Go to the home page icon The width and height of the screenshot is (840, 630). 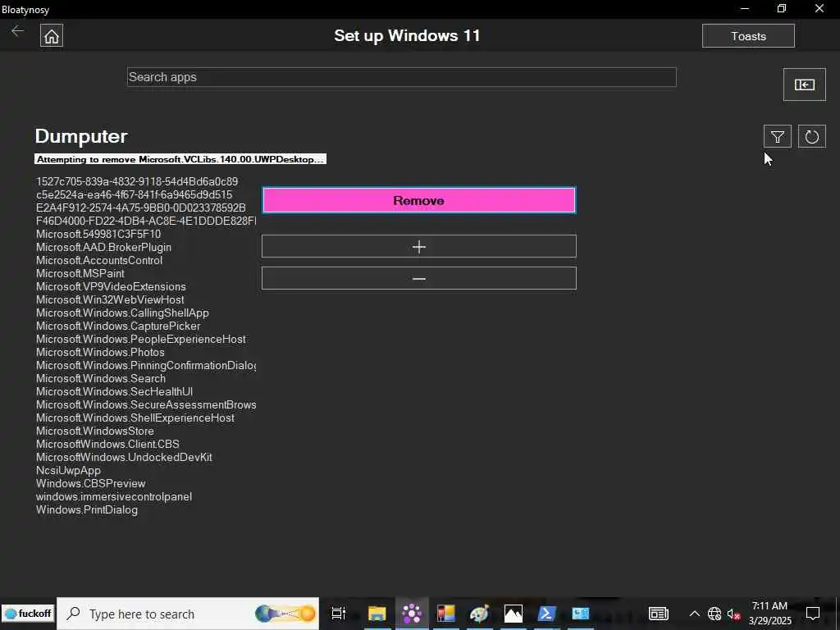[52, 36]
